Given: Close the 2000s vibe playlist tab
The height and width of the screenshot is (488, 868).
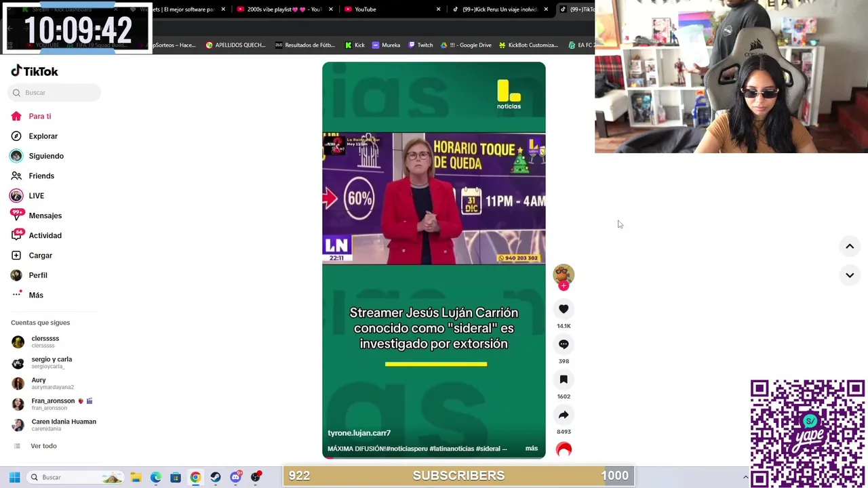Looking at the screenshot, I should 331,9.
